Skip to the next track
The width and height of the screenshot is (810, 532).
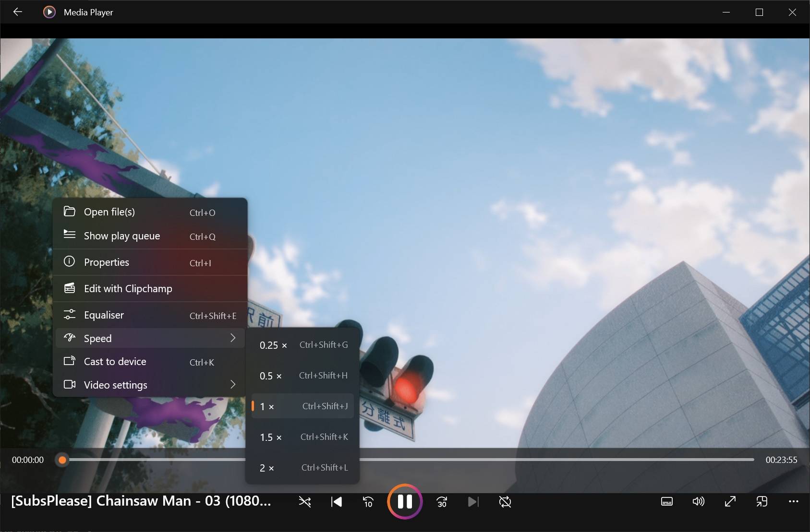click(x=472, y=502)
